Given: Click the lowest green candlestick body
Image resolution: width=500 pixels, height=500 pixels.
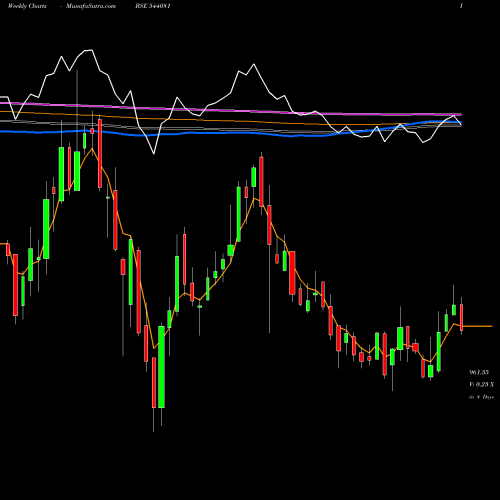Looking at the screenshot, I should [161, 367].
